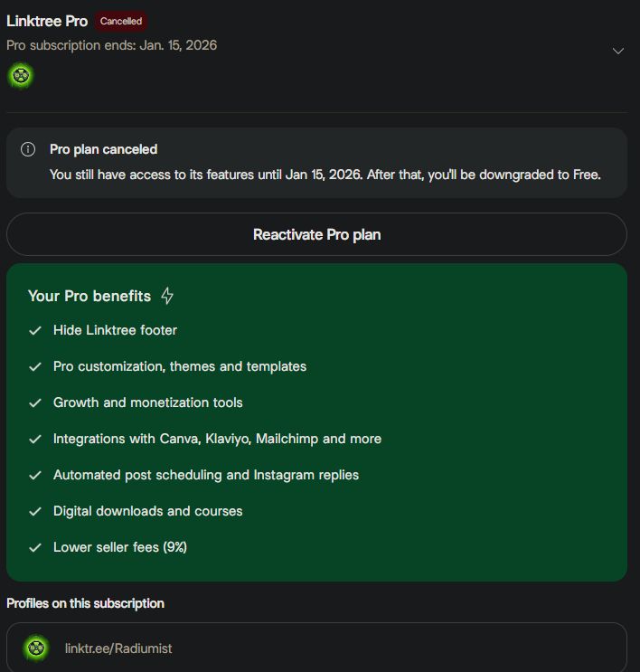
Task: Select the Pro plan canceled notice title
Action: (103, 149)
